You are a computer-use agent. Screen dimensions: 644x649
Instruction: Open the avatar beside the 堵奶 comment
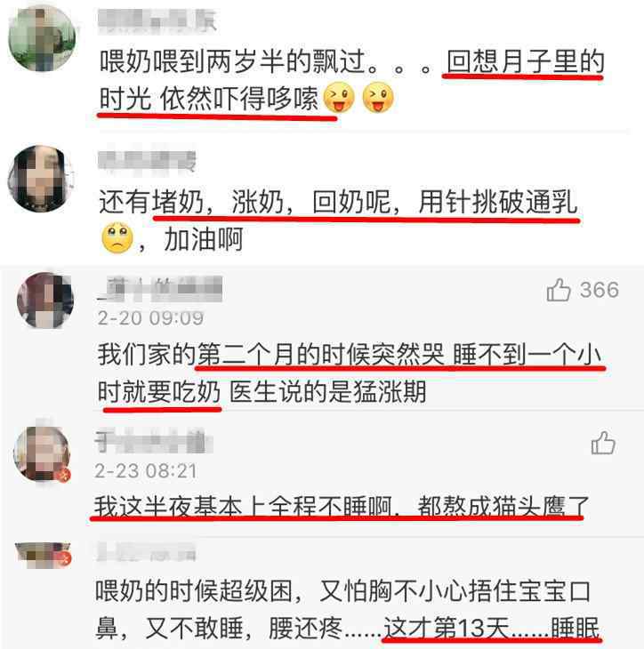point(40,179)
